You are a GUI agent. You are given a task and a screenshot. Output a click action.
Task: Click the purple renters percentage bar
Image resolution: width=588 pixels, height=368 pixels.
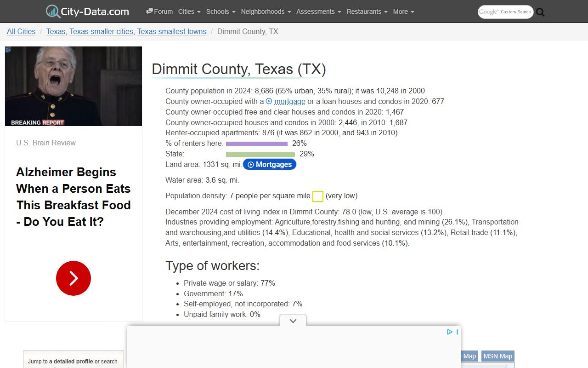(257, 144)
